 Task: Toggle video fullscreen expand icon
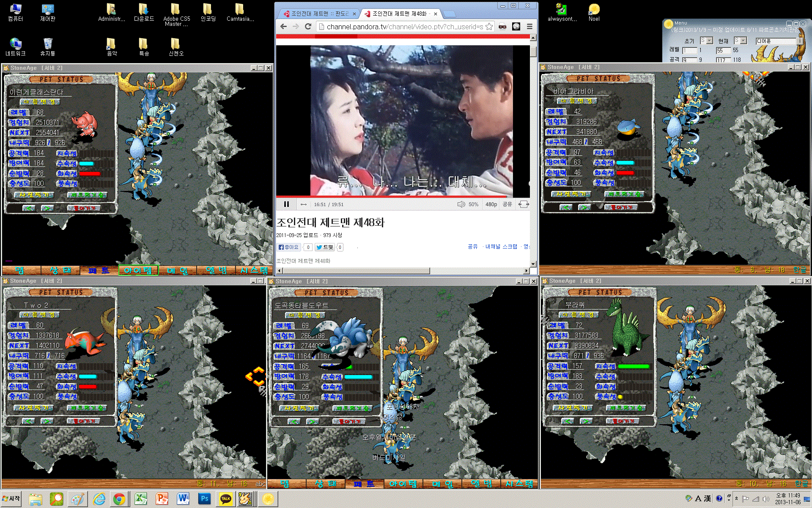coord(524,204)
